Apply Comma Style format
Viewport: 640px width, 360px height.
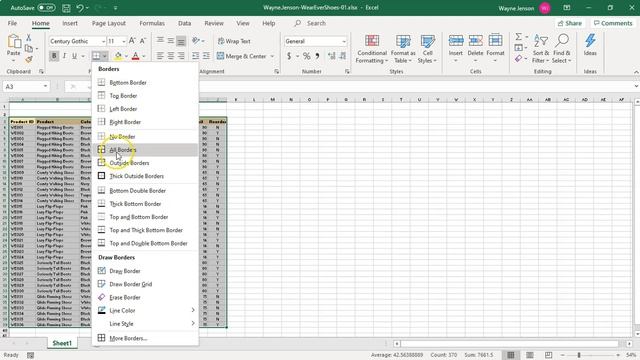tap(317, 56)
